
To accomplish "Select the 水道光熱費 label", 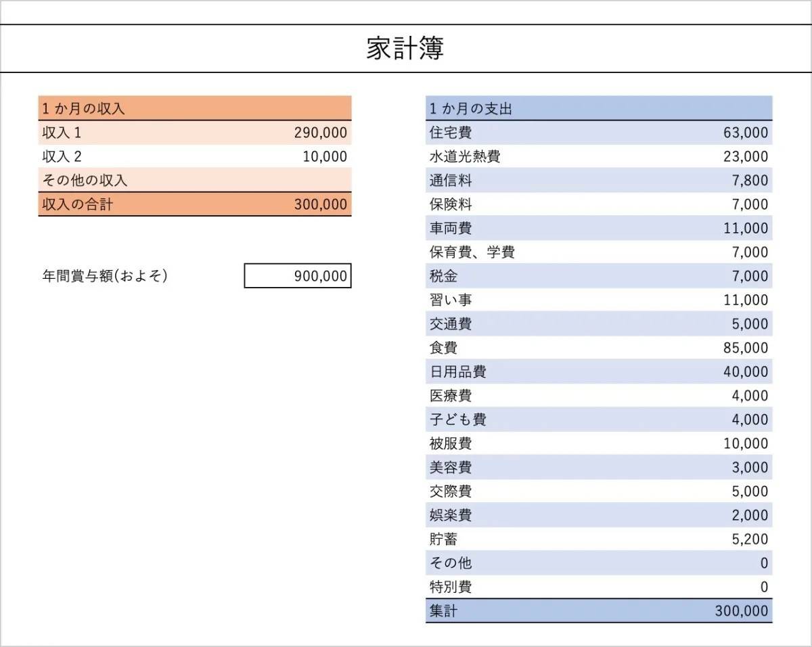I will click(465, 156).
